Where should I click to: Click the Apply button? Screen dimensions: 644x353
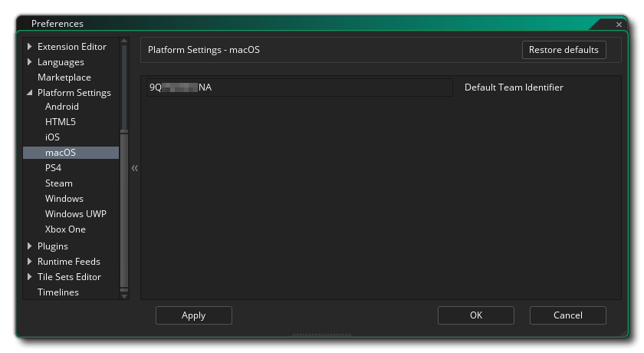[x=193, y=315]
